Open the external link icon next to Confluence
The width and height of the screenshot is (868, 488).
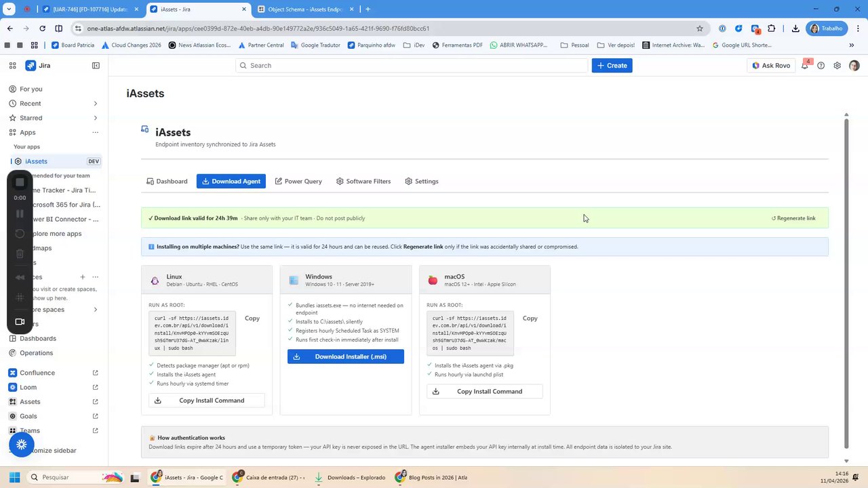click(x=95, y=373)
